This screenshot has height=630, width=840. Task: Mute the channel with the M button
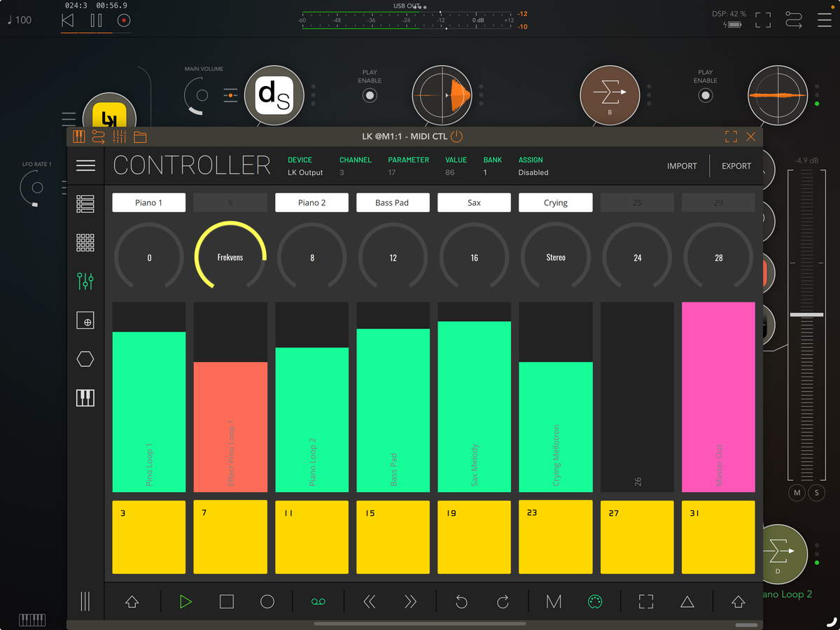pyautogui.click(x=797, y=493)
